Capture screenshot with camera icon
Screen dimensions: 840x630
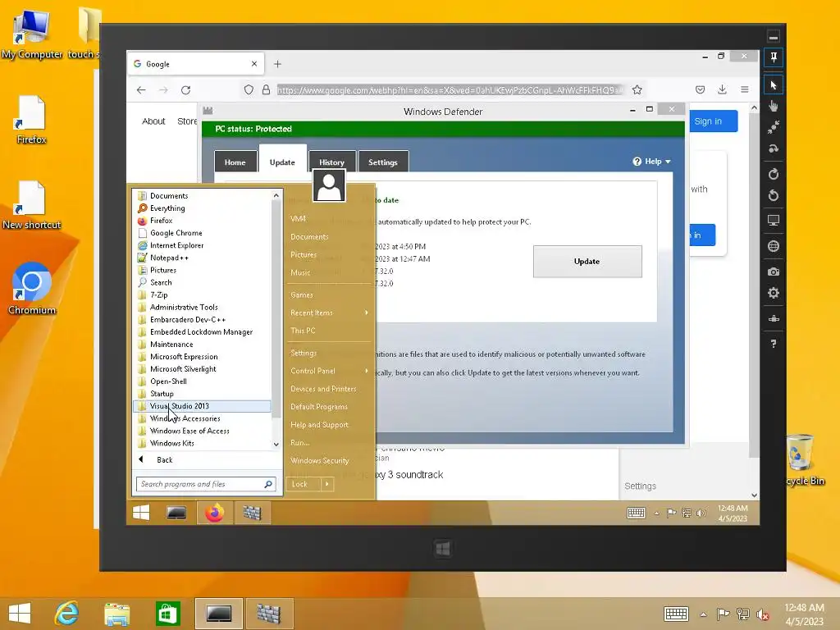coord(774,272)
